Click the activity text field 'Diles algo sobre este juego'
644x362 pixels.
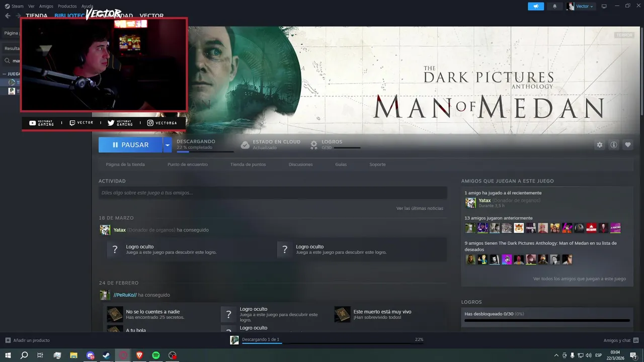(x=273, y=193)
